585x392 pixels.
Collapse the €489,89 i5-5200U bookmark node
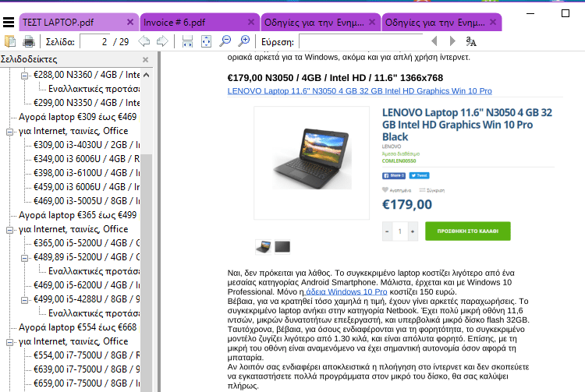[x=24, y=258]
